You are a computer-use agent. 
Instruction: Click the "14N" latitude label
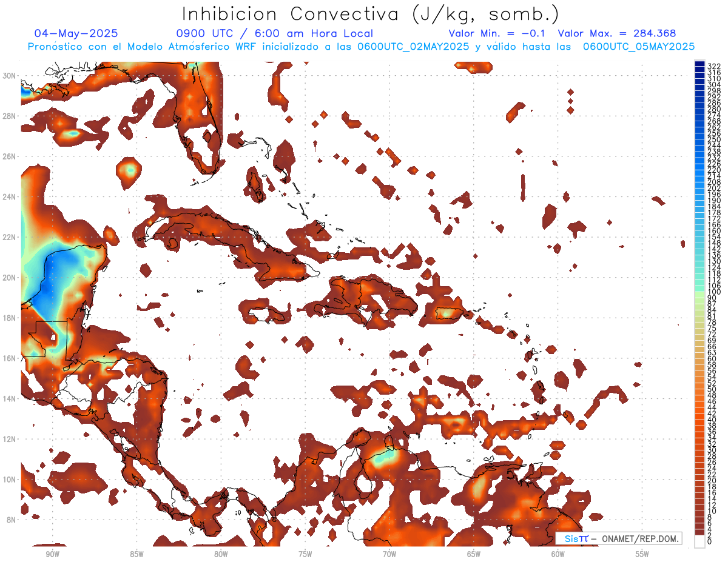click(9, 398)
